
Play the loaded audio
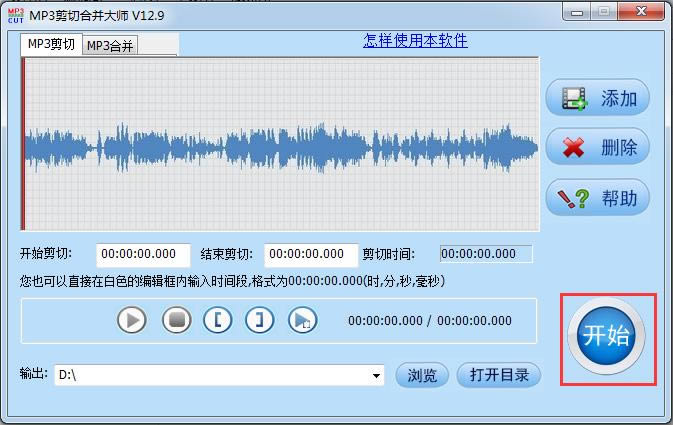tap(132, 320)
